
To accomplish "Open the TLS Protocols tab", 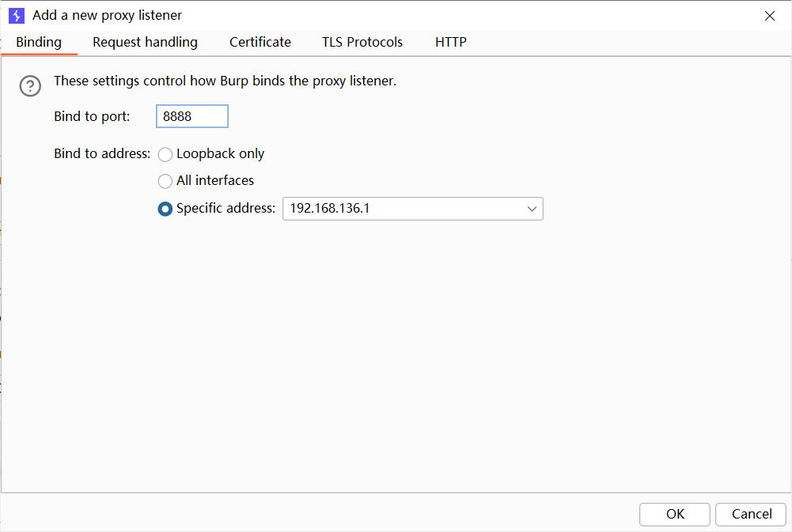I will click(362, 43).
